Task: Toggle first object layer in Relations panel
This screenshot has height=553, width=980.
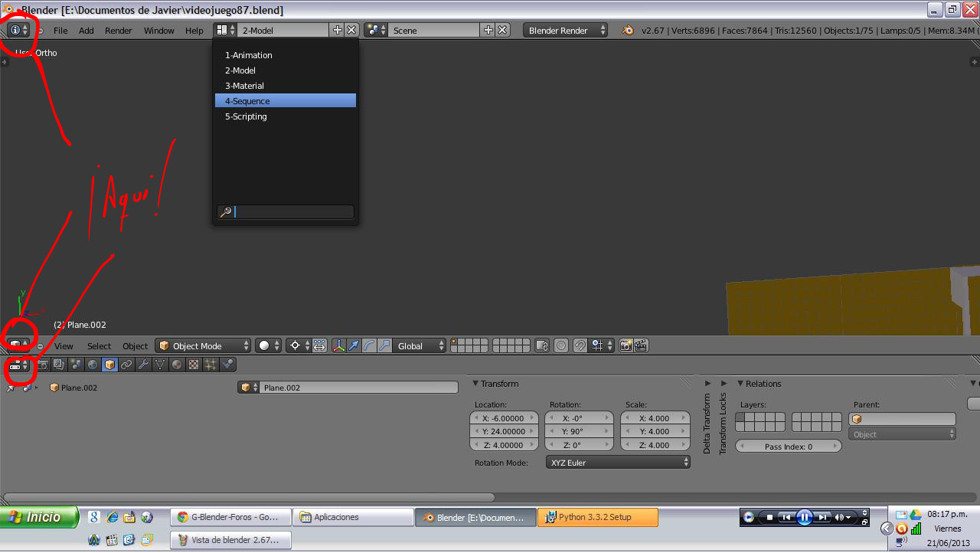Action: 740,417
